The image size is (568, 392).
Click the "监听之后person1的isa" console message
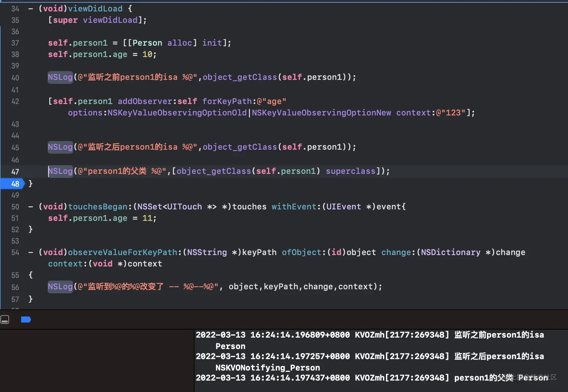[499, 356]
